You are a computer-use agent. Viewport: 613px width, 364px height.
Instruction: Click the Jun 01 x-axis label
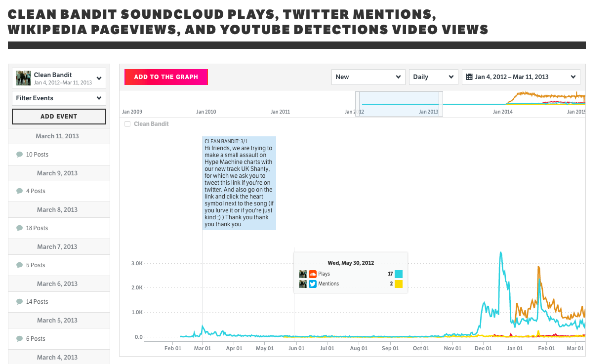pos(297,348)
